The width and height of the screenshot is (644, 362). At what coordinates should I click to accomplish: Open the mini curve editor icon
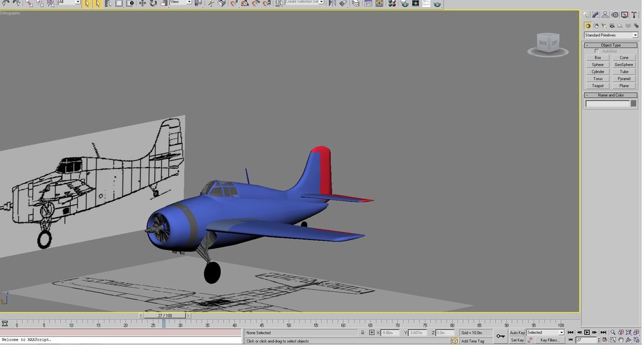5,324
